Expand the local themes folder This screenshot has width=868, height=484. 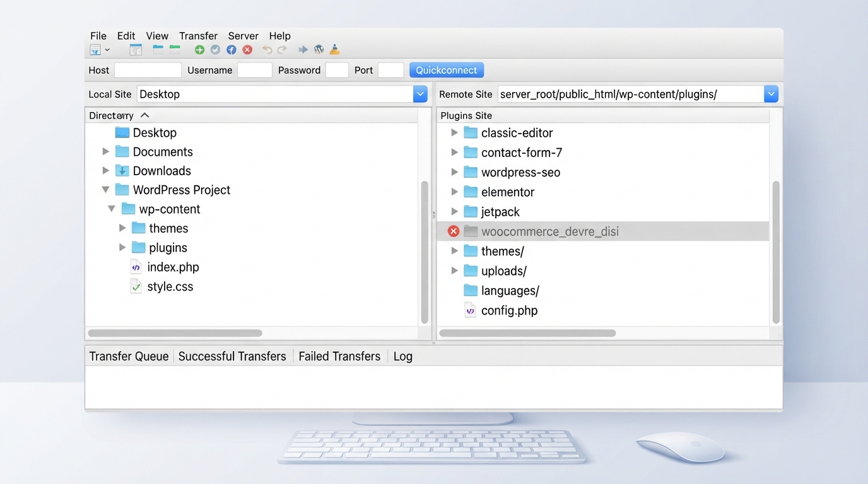(x=122, y=228)
